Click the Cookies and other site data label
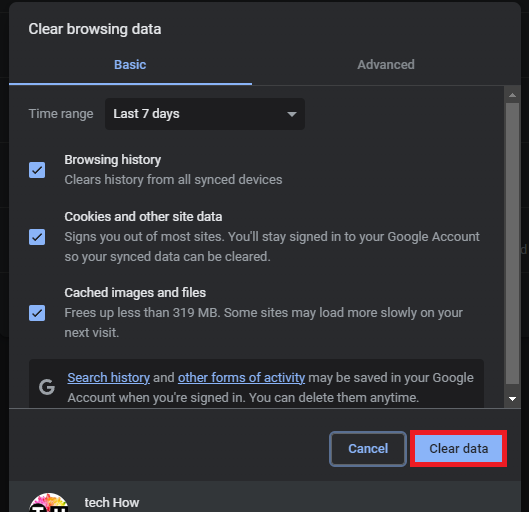This screenshot has height=512, width=529. [143, 217]
